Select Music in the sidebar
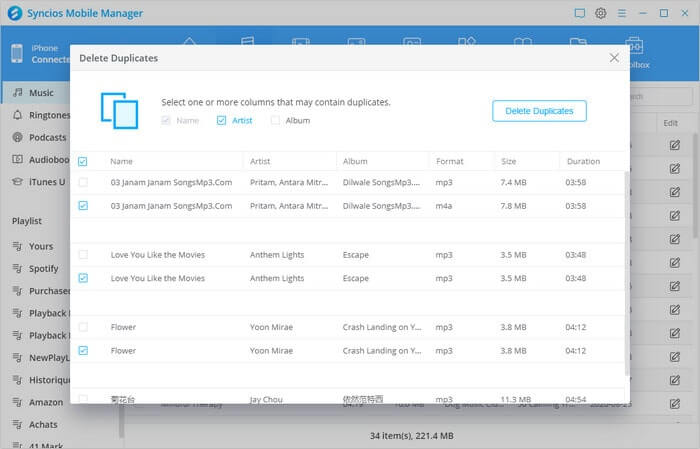The height and width of the screenshot is (449, 700). click(36, 92)
